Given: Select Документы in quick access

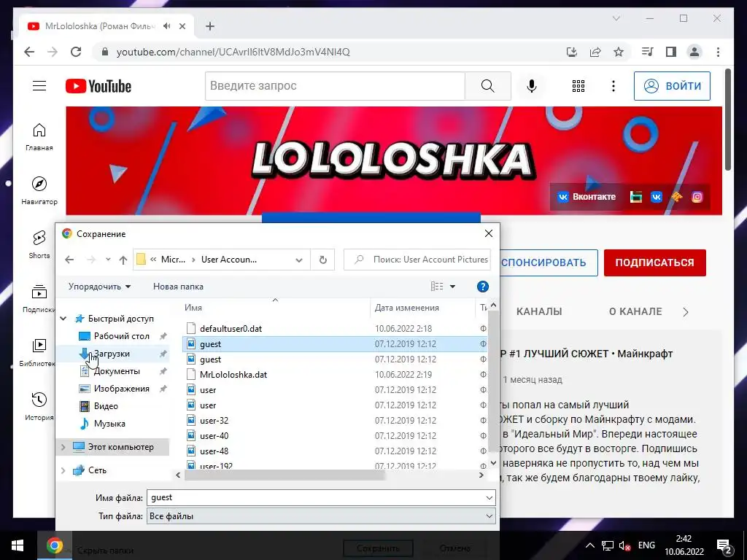Looking at the screenshot, I should (x=117, y=371).
